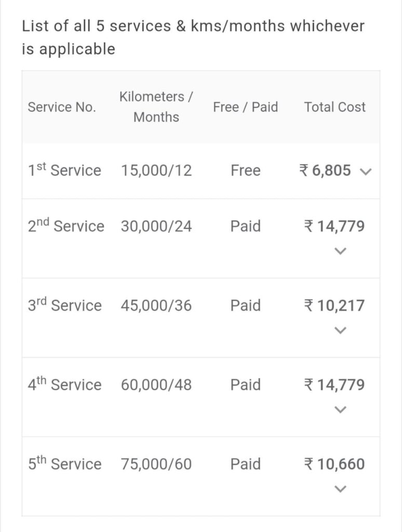Click the 15,000/12 kilometers value

click(156, 170)
